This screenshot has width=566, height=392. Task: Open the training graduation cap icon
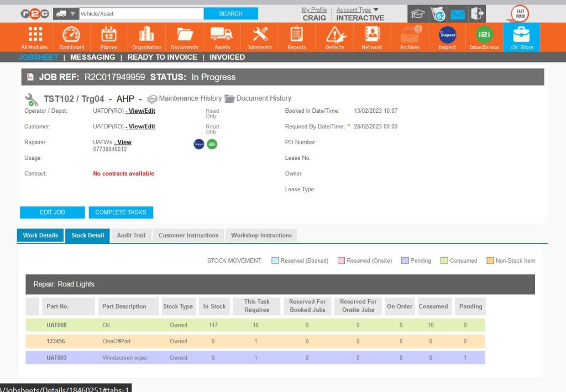pos(418,13)
